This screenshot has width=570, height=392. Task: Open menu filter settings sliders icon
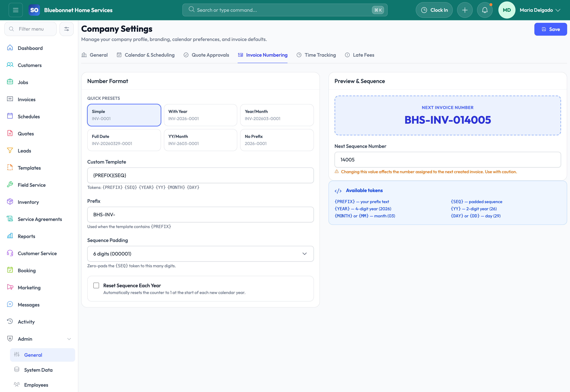66,29
